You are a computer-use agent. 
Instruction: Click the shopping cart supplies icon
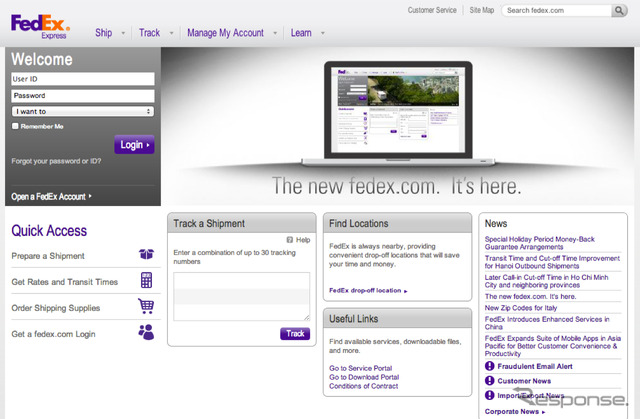(146, 306)
